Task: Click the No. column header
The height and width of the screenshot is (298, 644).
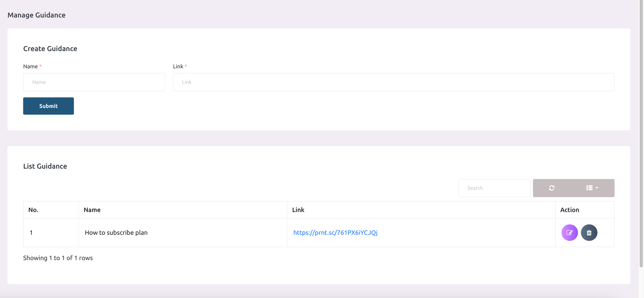Action: click(x=33, y=210)
